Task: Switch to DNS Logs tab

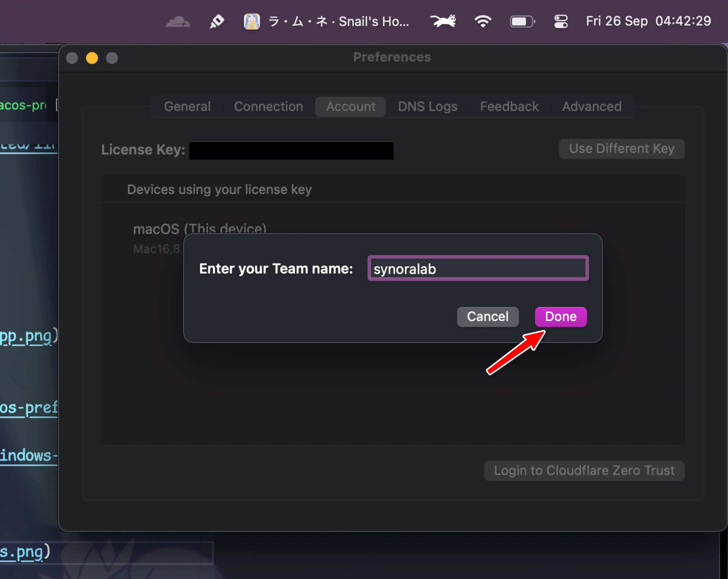Action: (x=427, y=107)
